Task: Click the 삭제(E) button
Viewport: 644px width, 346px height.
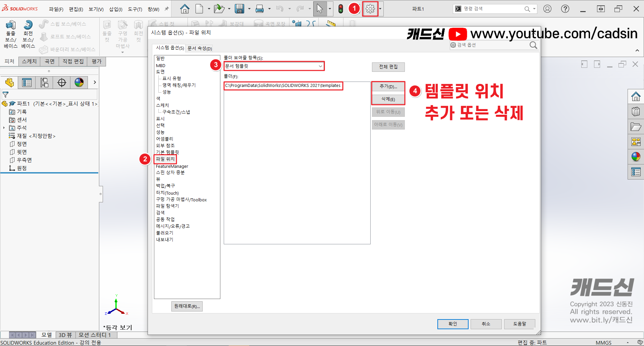Action: (x=388, y=99)
